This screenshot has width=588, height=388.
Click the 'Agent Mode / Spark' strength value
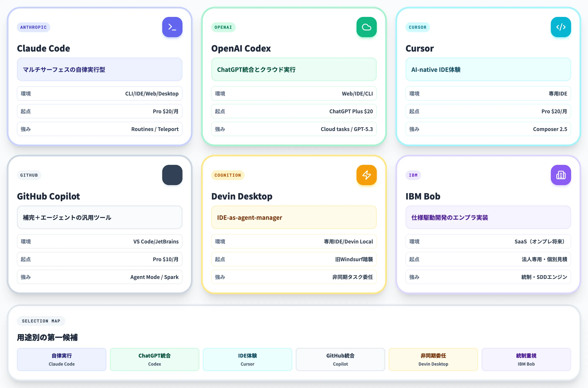pyautogui.click(x=155, y=277)
